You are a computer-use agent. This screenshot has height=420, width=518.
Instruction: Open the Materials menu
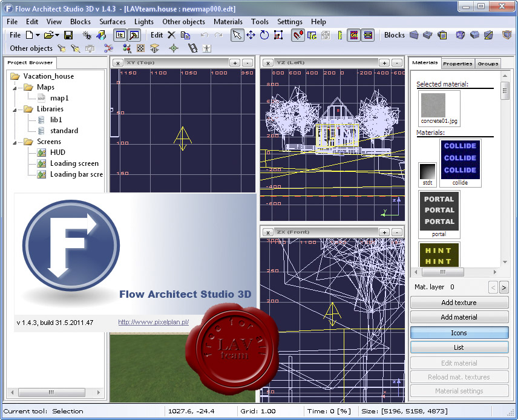point(228,22)
